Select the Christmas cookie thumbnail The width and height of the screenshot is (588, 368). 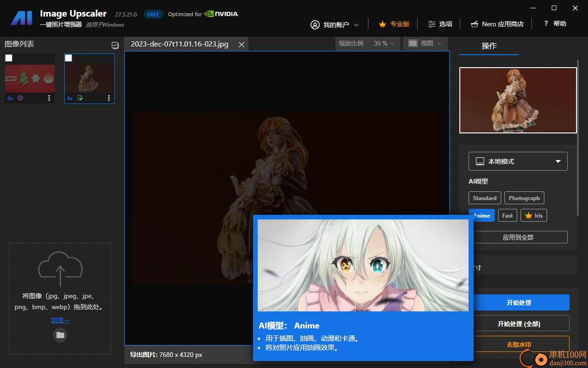(x=30, y=78)
